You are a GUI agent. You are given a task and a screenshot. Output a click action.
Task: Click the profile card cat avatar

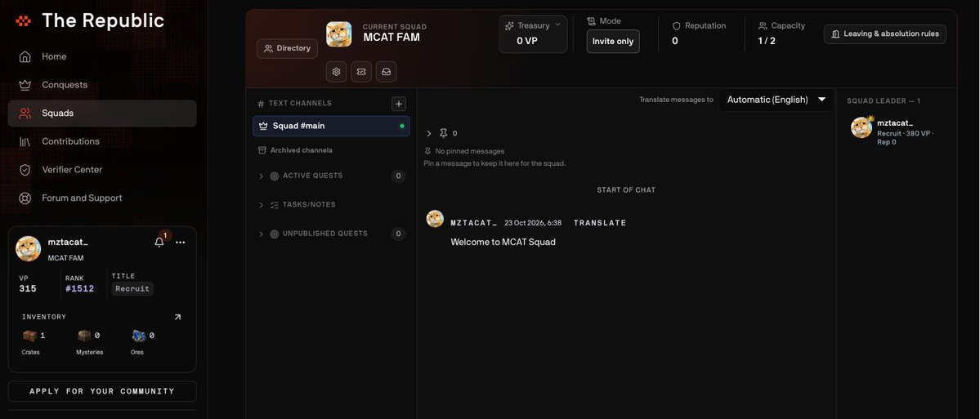click(28, 248)
